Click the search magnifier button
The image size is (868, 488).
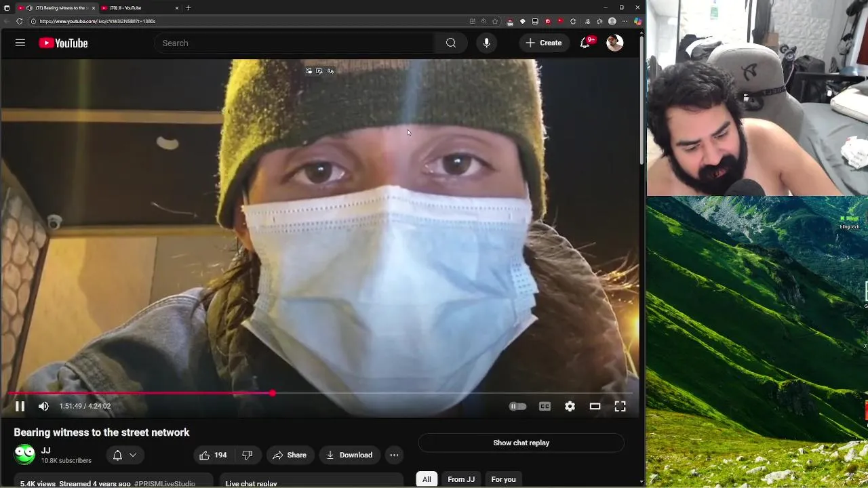coord(451,43)
